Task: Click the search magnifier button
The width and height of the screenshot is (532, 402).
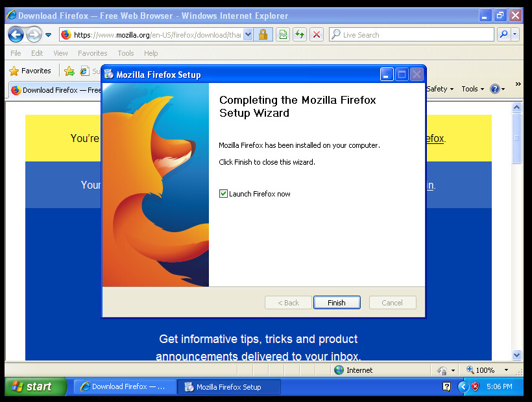Action: click(504, 34)
